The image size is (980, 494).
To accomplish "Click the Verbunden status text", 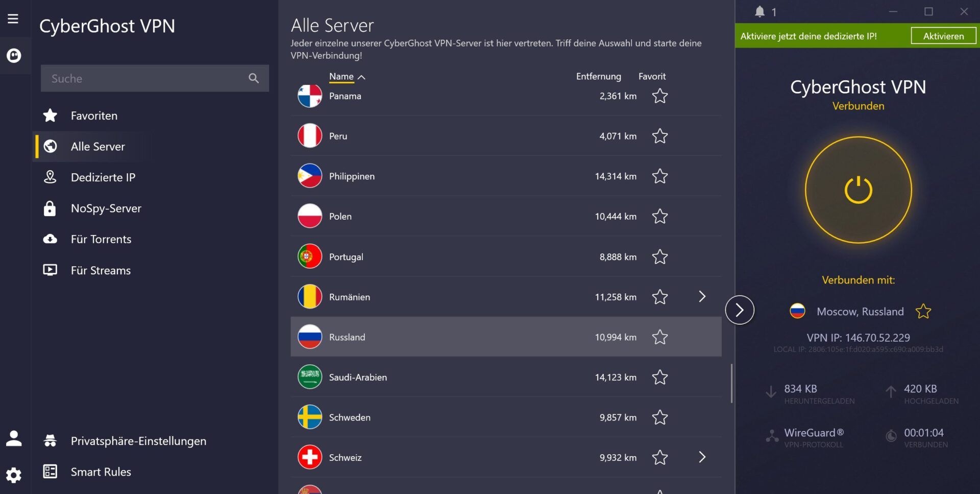I will [x=859, y=106].
